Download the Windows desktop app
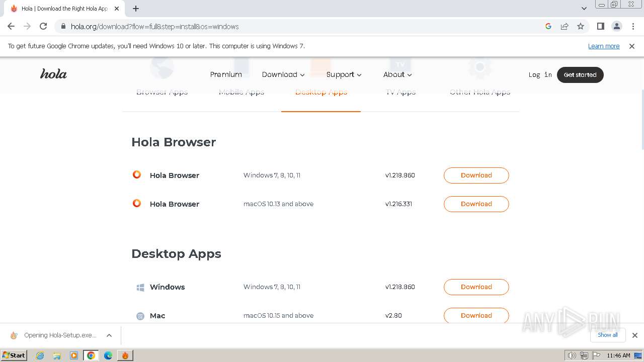 [476, 287]
